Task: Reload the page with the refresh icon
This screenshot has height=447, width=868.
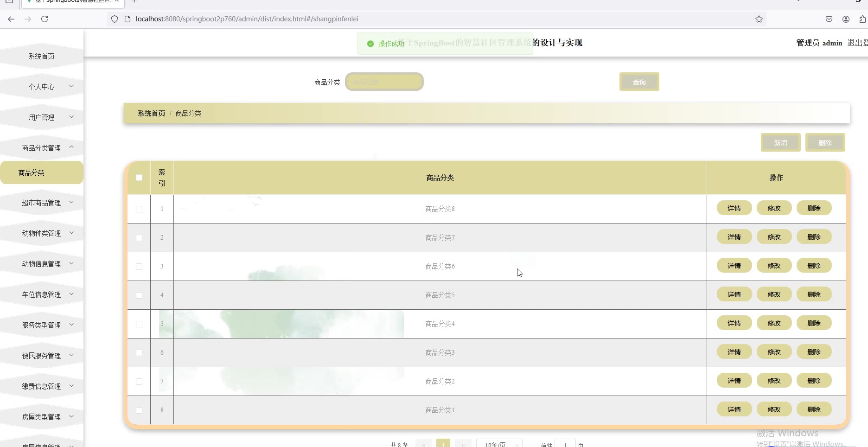Action: (x=45, y=19)
